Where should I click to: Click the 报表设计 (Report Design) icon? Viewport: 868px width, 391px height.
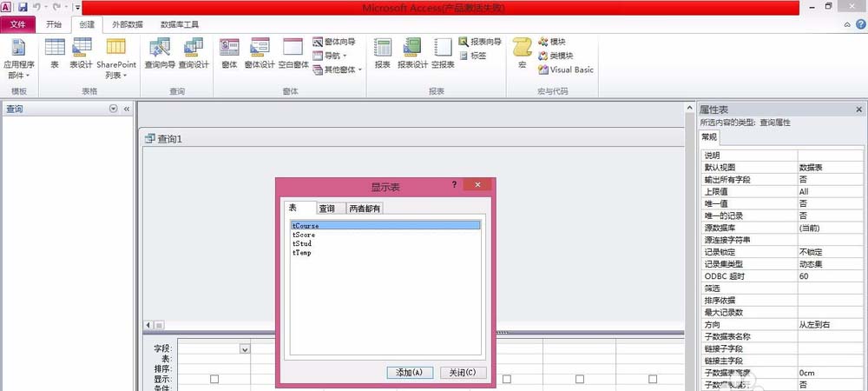click(412, 53)
